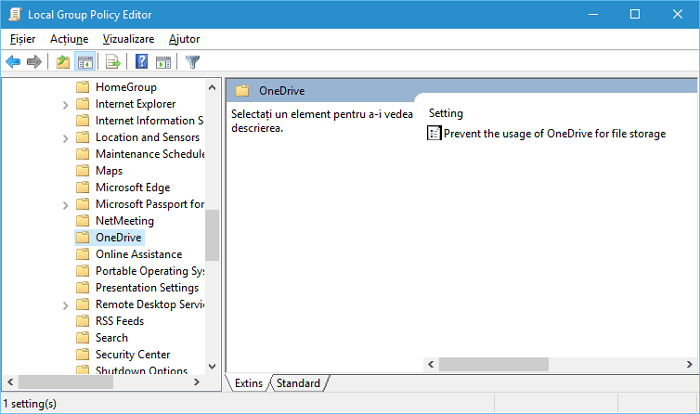Minimize the Local Group Policy Editor window
Screen dimensions: 700x414
click(593, 14)
